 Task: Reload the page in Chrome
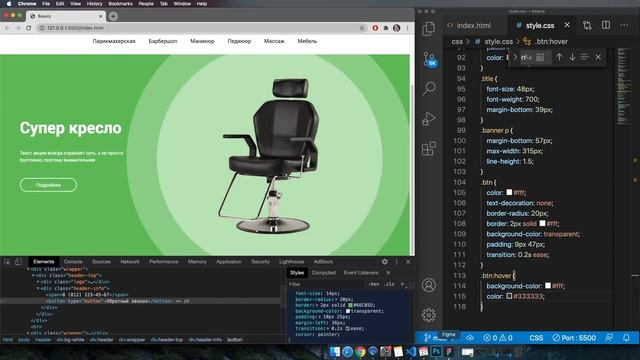29,28
